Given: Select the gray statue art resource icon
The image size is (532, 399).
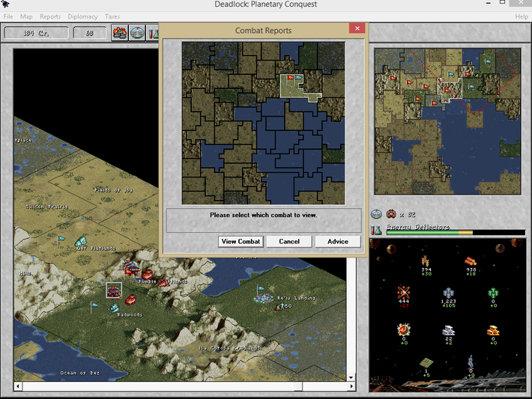Looking at the screenshot, I should 471,362.
